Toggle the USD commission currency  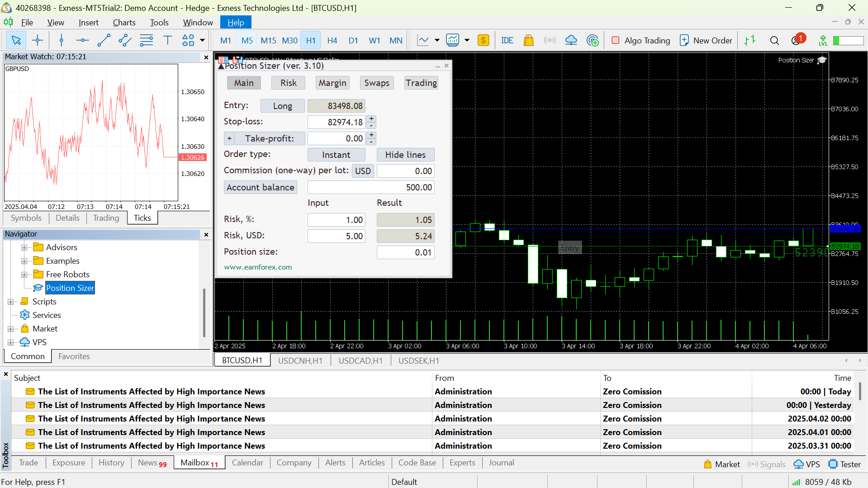click(363, 171)
